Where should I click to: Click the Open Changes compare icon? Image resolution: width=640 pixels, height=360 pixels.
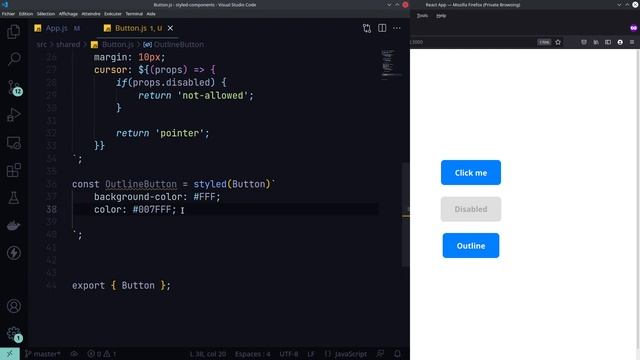pyautogui.click(x=367, y=28)
